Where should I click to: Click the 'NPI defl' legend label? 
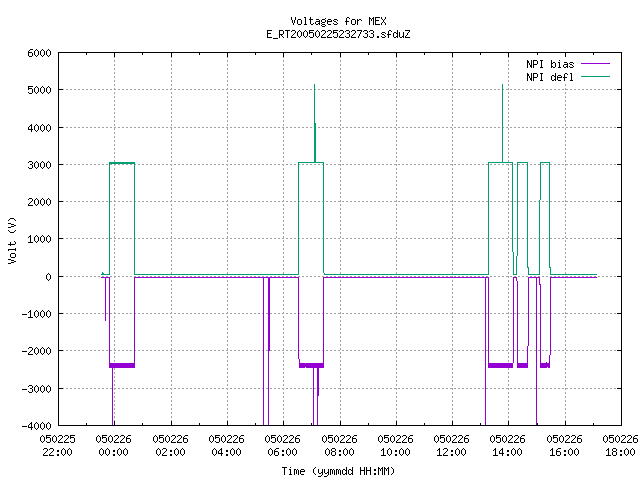click(550, 77)
